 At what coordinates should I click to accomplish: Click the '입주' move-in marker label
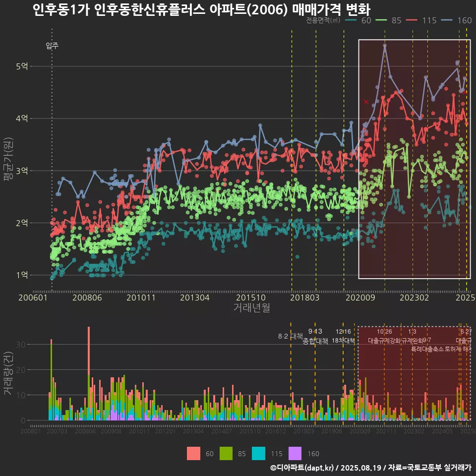pyautogui.click(x=52, y=46)
